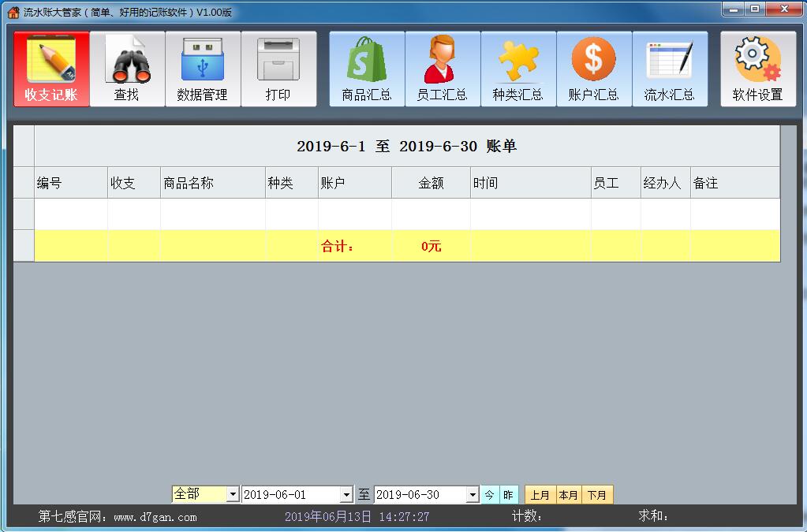Open start date 2019-06-01 dropdown arrow
Screen dimensions: 807x532
coord(347,494)
